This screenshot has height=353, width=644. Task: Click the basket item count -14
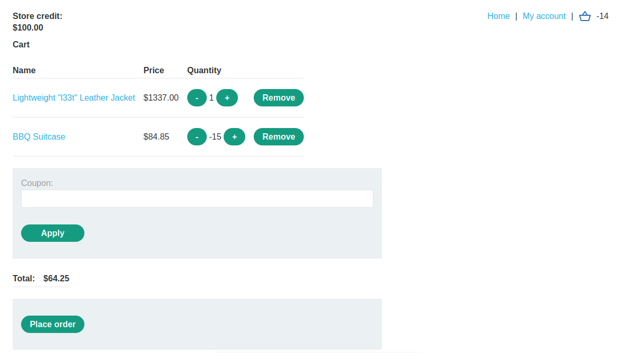(x=602, y=16)
